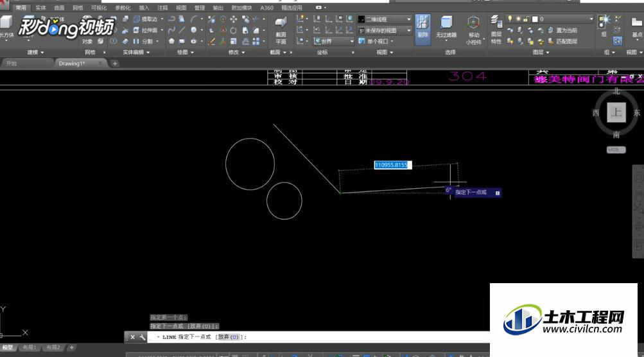Expand the 建模 panel
The height and width of the screenshot is (357, 644).
click(x=35, y=52)
